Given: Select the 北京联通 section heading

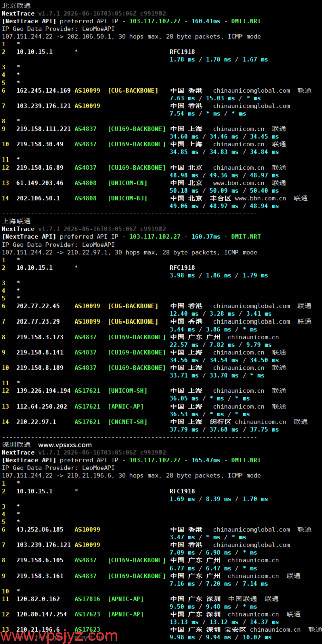Looking at the screenshot, I should [x=16, y=5].
